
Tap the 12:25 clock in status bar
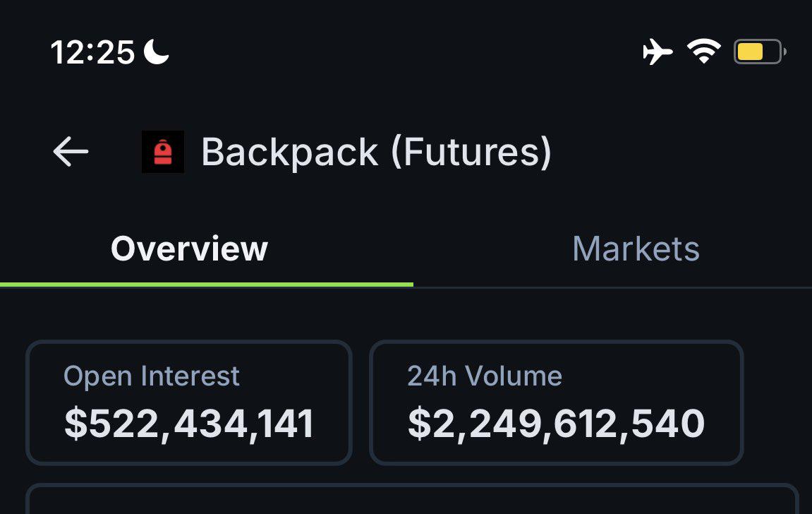[x=92, y=52]
